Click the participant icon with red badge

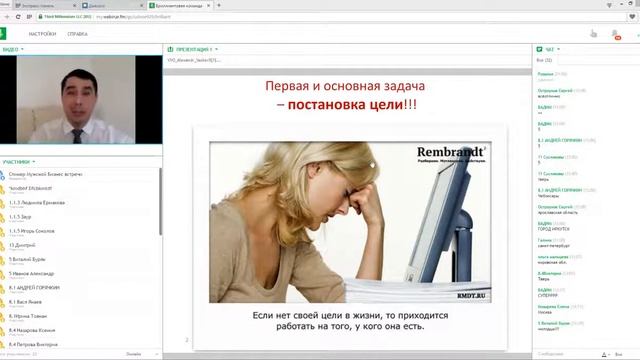[x=615, y=34]
